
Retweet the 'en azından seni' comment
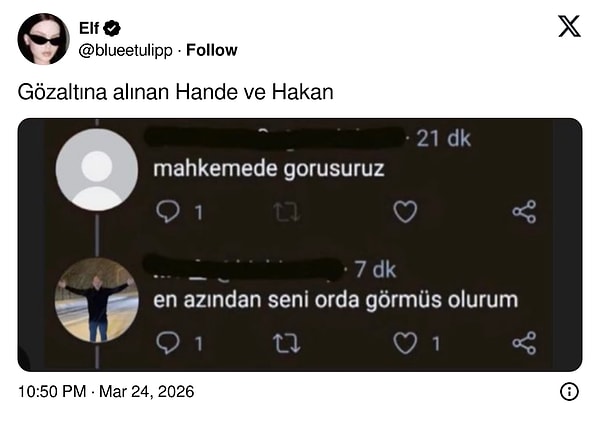287,343
